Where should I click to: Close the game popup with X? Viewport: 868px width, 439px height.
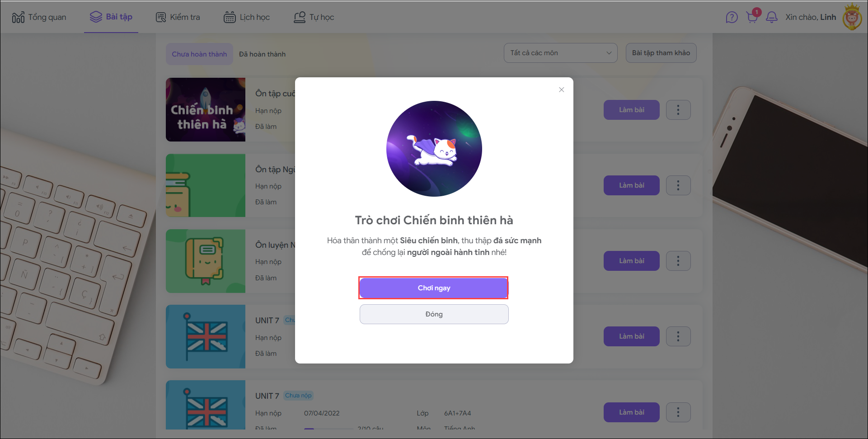pyautogui.click(x=561, y=90)
